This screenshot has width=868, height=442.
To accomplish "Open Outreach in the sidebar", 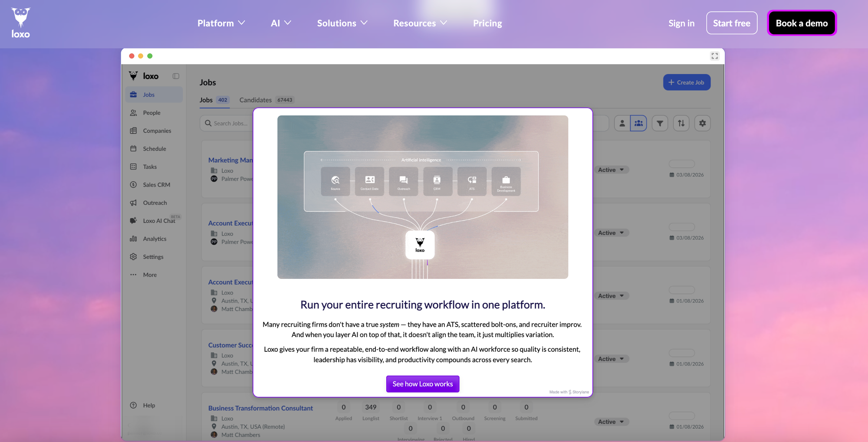I will point(154,203).
